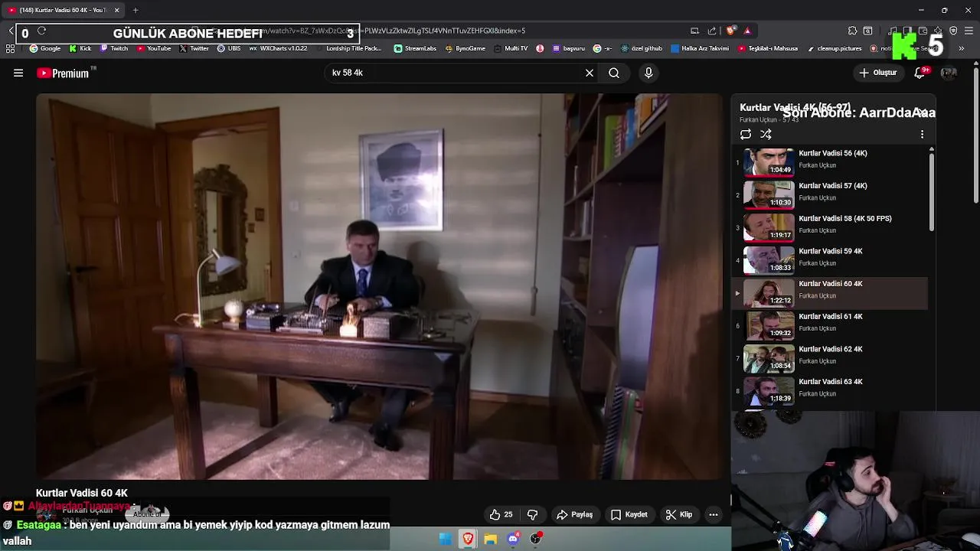The image size is (980, 551).
Task: Save video with Kaydet button
Action: (x=629, y=514)
